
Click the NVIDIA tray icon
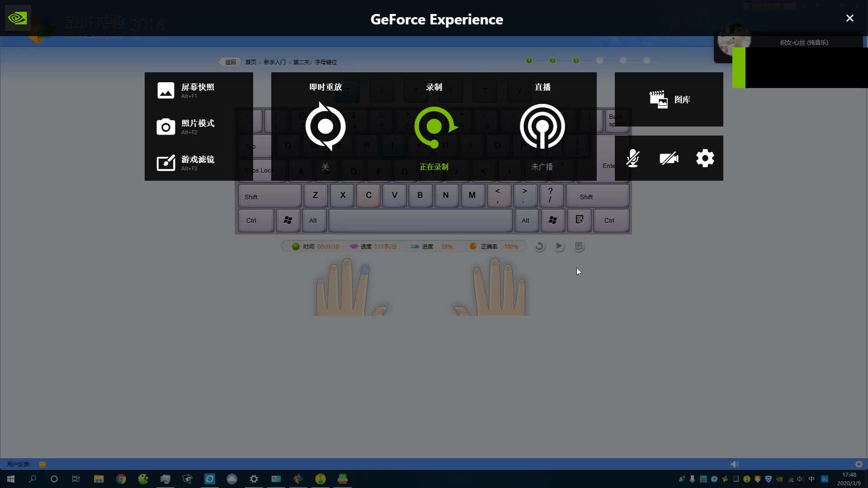(779, 479)
